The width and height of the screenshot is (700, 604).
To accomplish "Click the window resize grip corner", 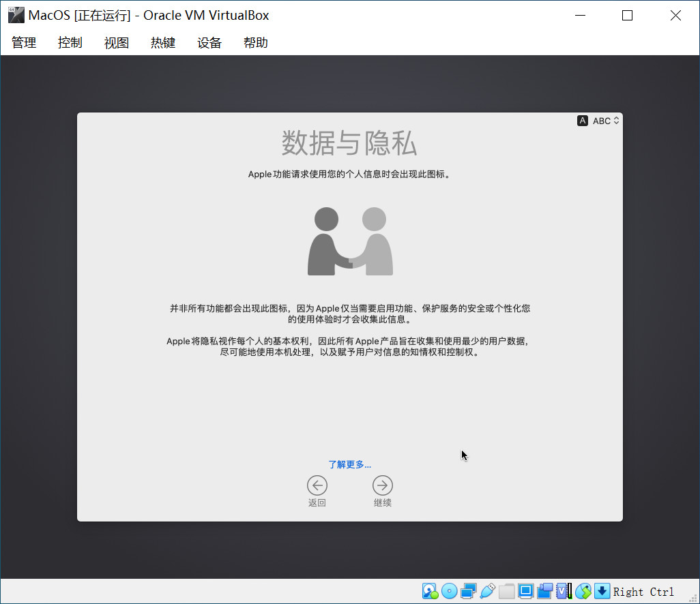I will pyautogui.click(x=693, y=598).
